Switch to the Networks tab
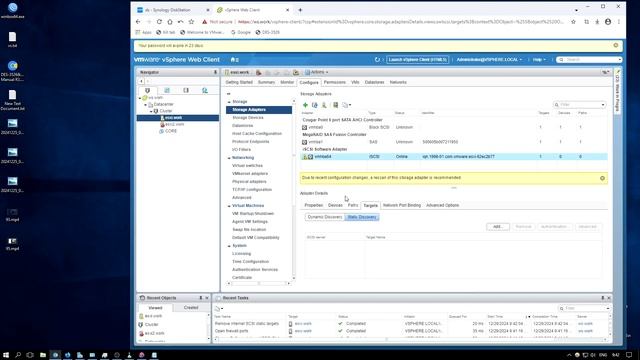This screenshot has width=640, height=360. point(398,82)
